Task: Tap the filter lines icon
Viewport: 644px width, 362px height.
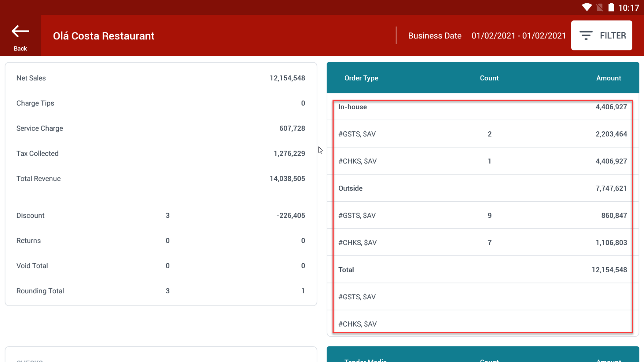Action: point(586,35)
